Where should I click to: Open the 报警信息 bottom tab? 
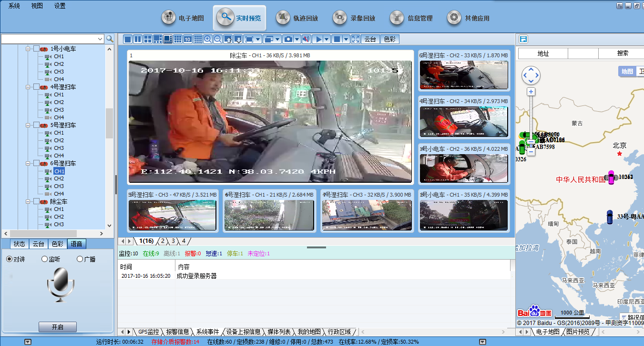point(177,332)
